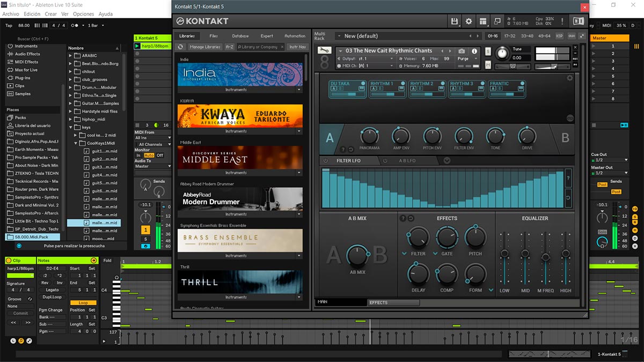This screenshot has height=362, width=644.
Task: Toggle track 1 activator button in Ableton
Action: click(145, 230)
